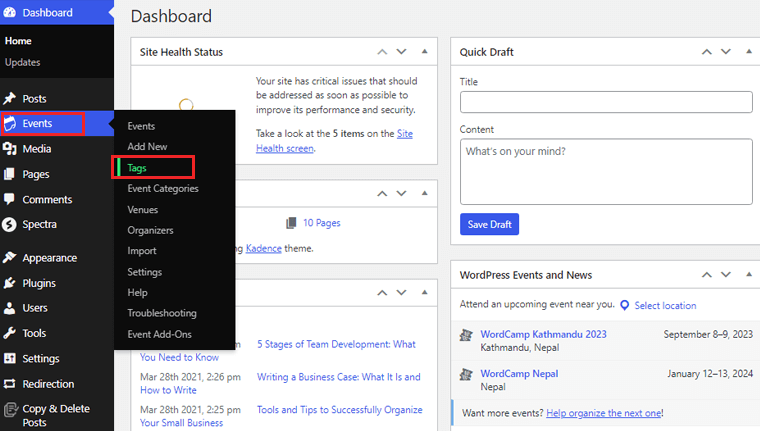The width and height of the screenshot is (760, 431).
Task: Collapse the panel containing 10 Pages
Action: click(x=425, y=193)
